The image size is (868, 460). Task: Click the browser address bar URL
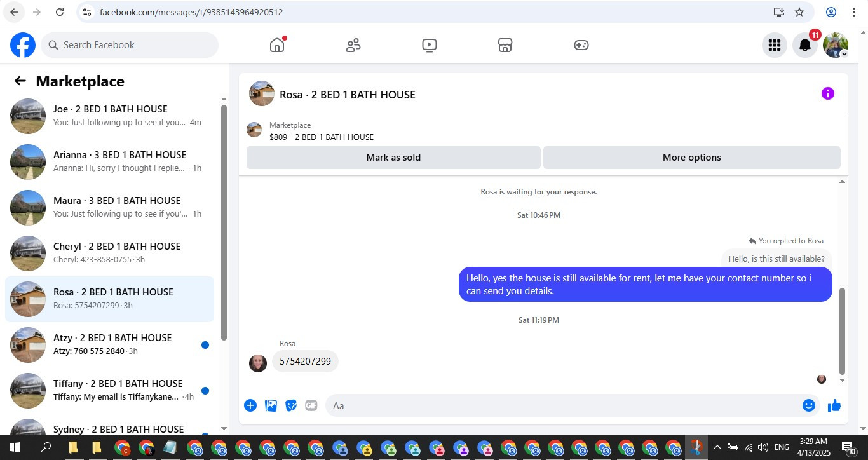coord(191,12)
